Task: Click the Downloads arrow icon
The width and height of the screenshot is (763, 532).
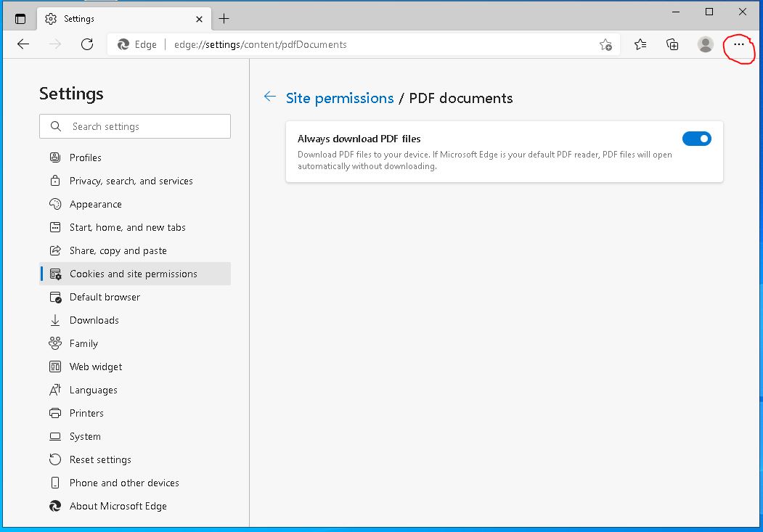Action: [x=55, y=321]
